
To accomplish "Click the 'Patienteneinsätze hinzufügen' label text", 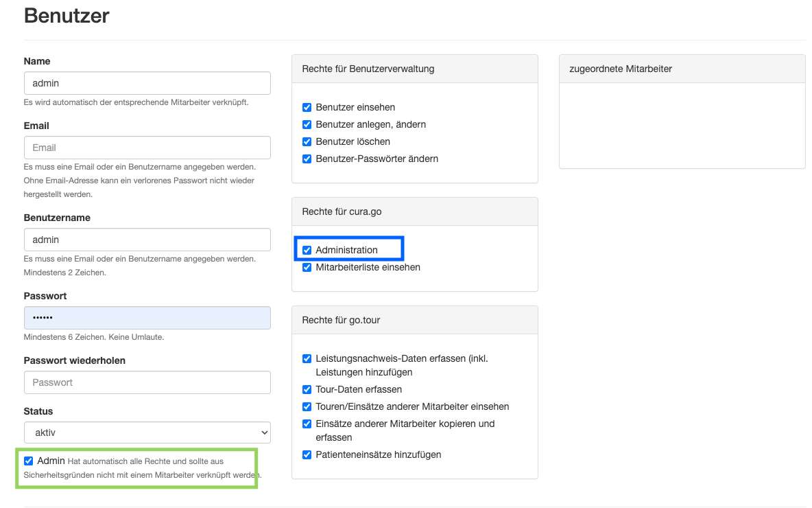I will [x=378, y=454].
